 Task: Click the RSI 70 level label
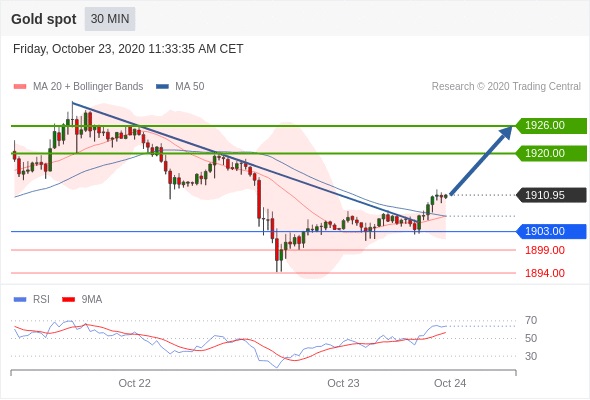[531, 321]
